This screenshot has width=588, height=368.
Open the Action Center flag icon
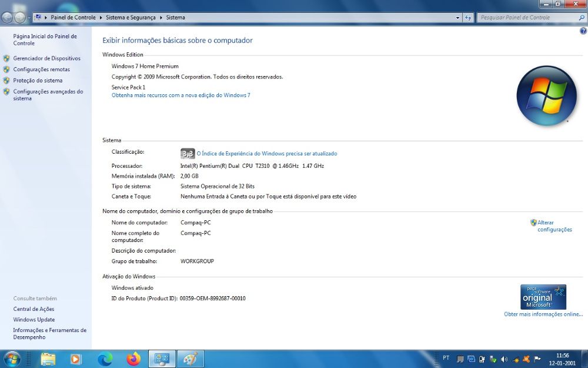pyautogui.click(x=537, y=359)
